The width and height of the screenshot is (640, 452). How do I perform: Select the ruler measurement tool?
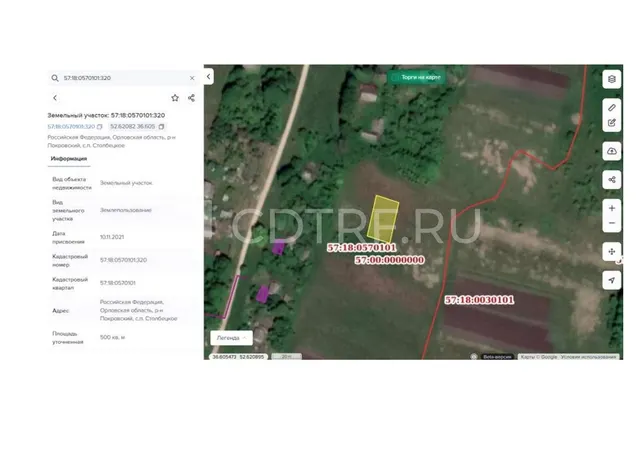[611, 108]
